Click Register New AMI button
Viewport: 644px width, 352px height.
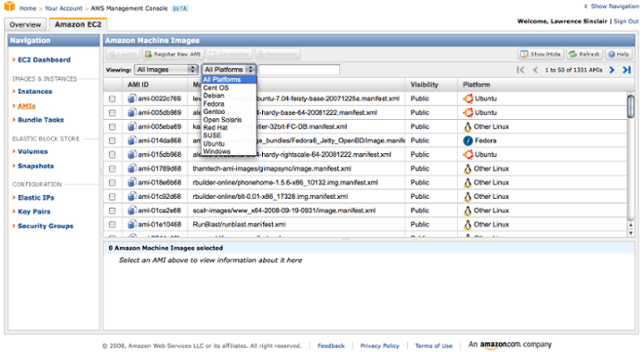click(x=174, y=55)
